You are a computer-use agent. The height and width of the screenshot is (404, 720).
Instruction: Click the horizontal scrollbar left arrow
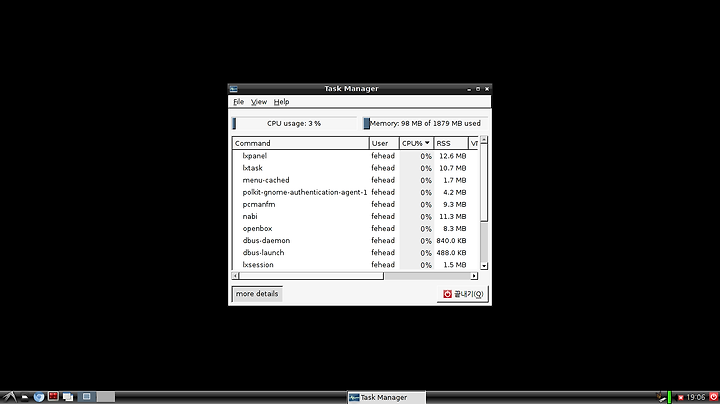point(235,276)
